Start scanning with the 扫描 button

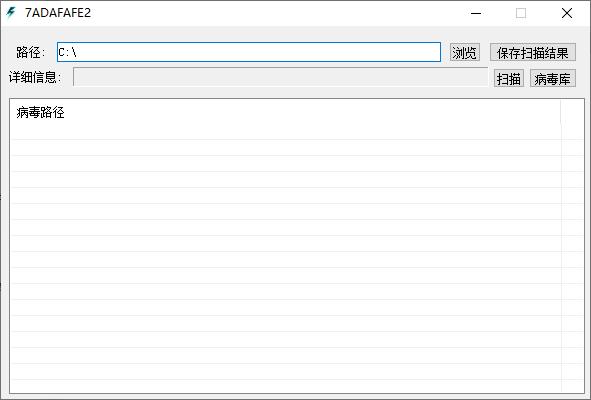click(509, 78)
